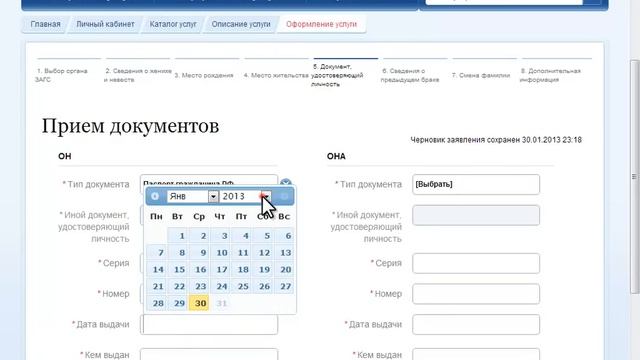Go to step 7 Смена фамилии
640x360 pixels.
pyautogui.click(x=481, y=75)
